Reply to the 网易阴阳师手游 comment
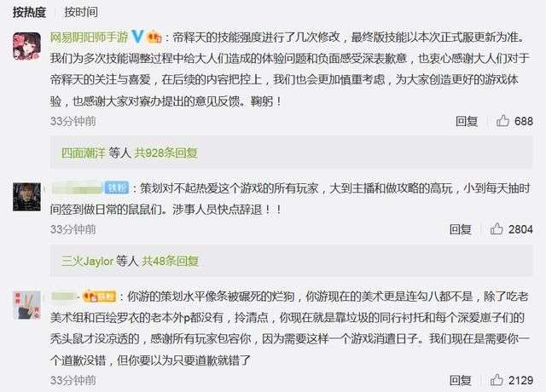 467,121
